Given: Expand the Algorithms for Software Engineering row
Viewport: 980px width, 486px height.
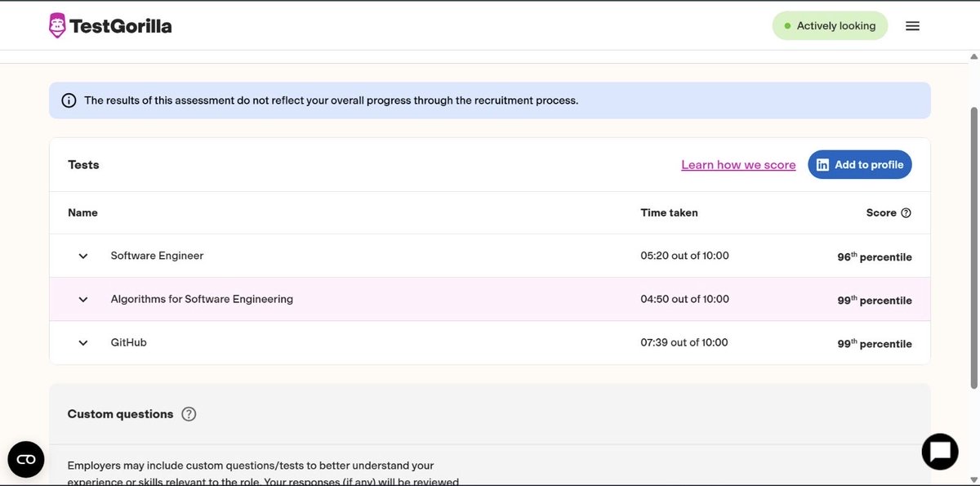Looking at the screenshot, I should point(83,300).
